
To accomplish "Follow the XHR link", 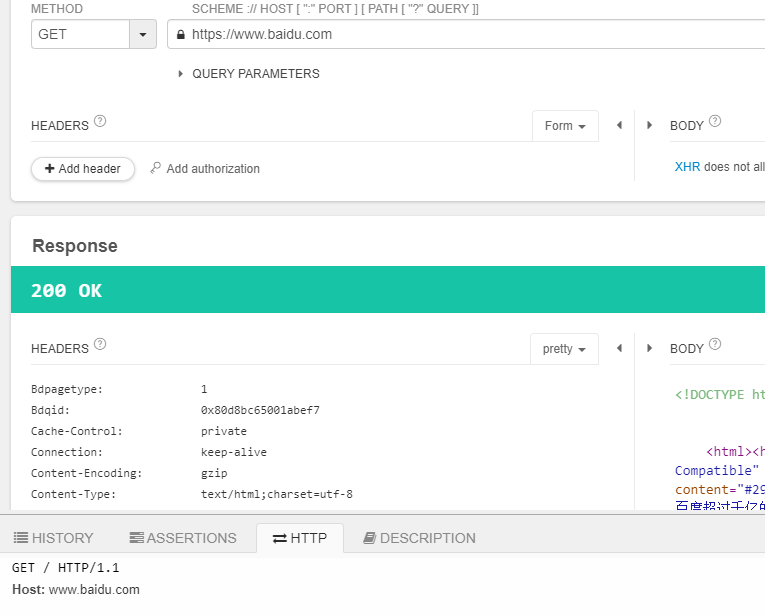I will pyautogui.click(x=687, y=167).
